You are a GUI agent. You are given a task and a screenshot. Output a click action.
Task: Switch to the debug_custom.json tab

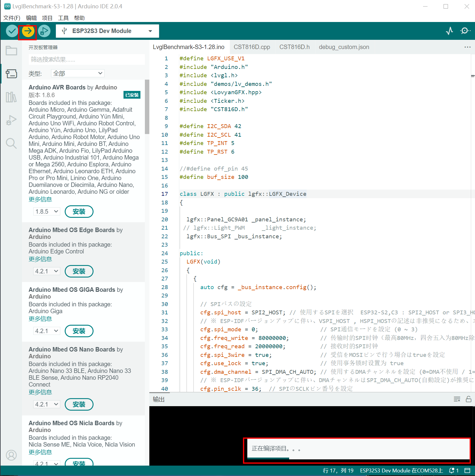(344, 47)
